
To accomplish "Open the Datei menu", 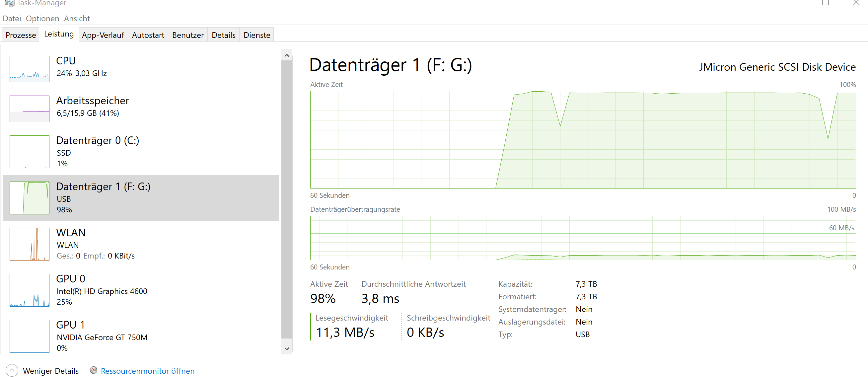I will [12, 19].
